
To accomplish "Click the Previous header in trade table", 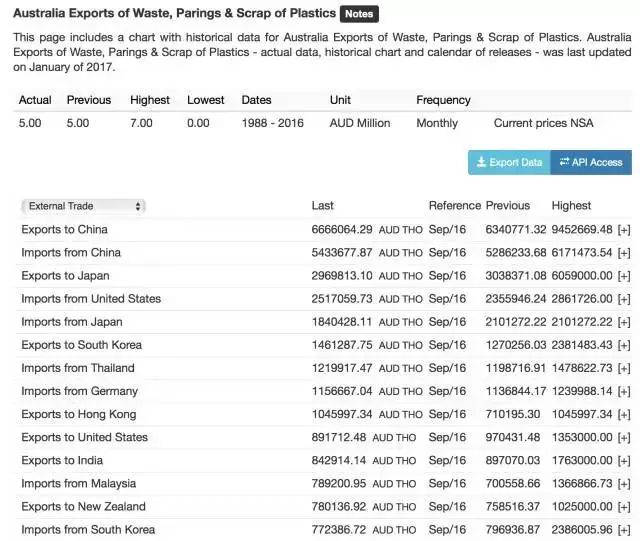I will (508, 205).
